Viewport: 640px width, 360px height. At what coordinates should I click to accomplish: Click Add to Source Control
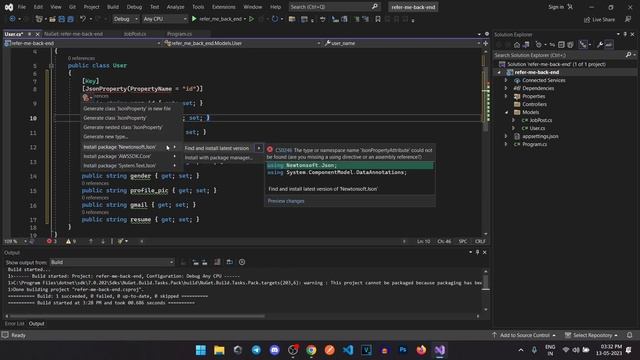[x=524, y=335]
